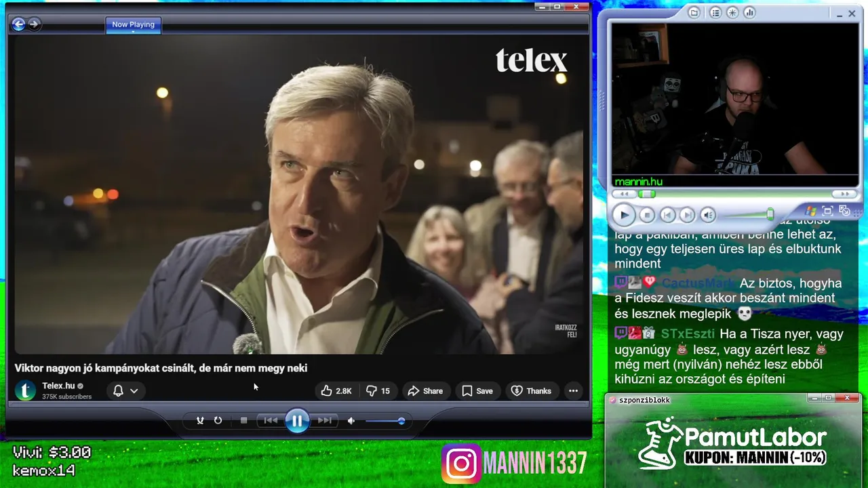This screenshot has width=868, height=488.
Task: Dislike the video with thumbs down
Action: (378, 390)
